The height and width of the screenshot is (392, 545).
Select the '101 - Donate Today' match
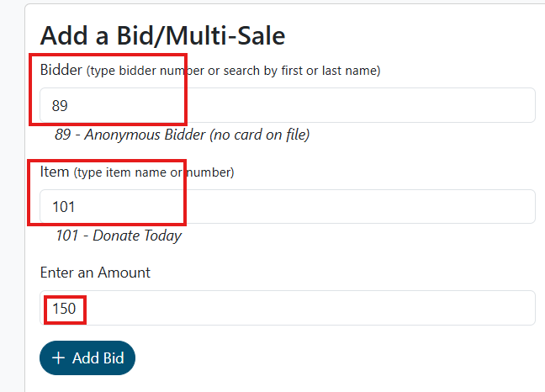[x=119, y=236]
